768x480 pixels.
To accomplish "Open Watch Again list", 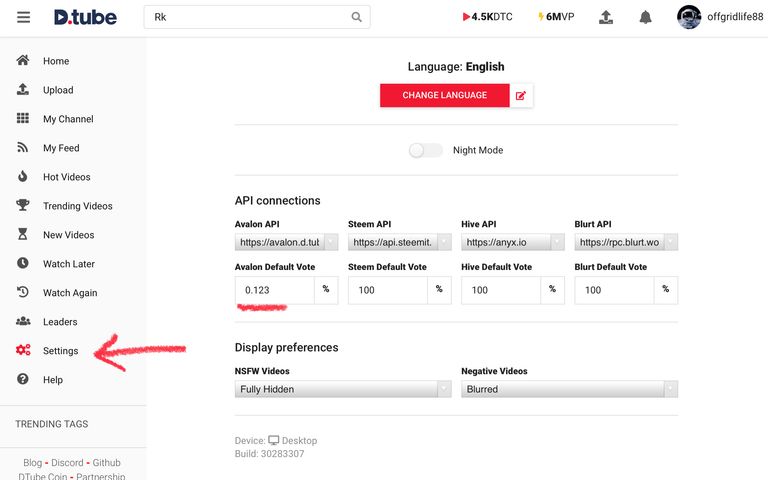I will pyautogui.click(x=70, y=292).
